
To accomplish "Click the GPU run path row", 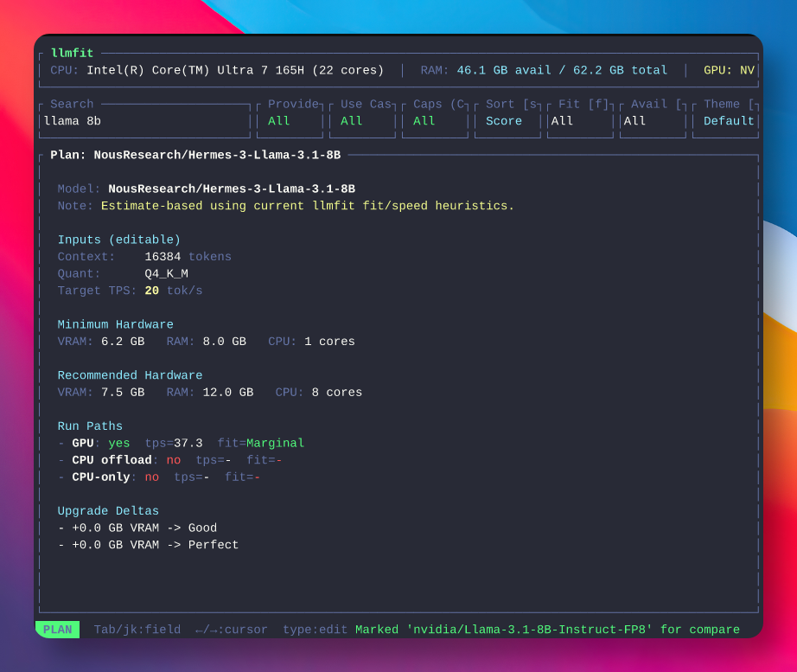I will [181, 443].
